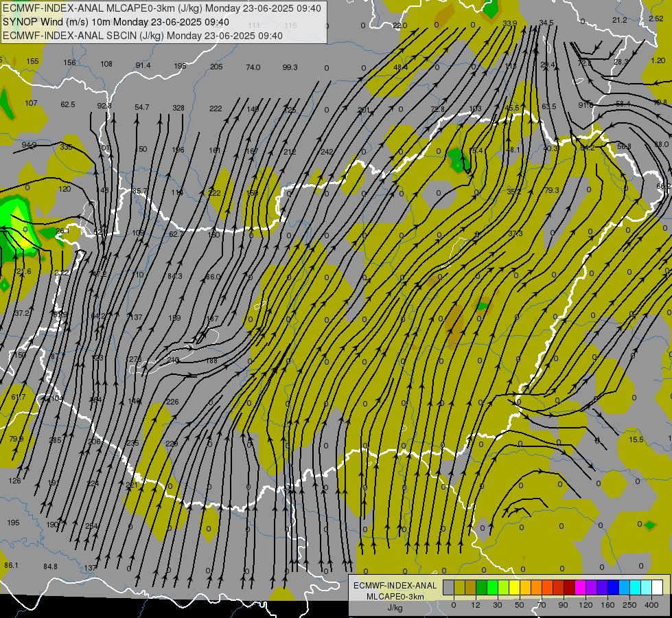Click the map value 79.3
Screen dimensions: 672x618
tap(552, 190)
